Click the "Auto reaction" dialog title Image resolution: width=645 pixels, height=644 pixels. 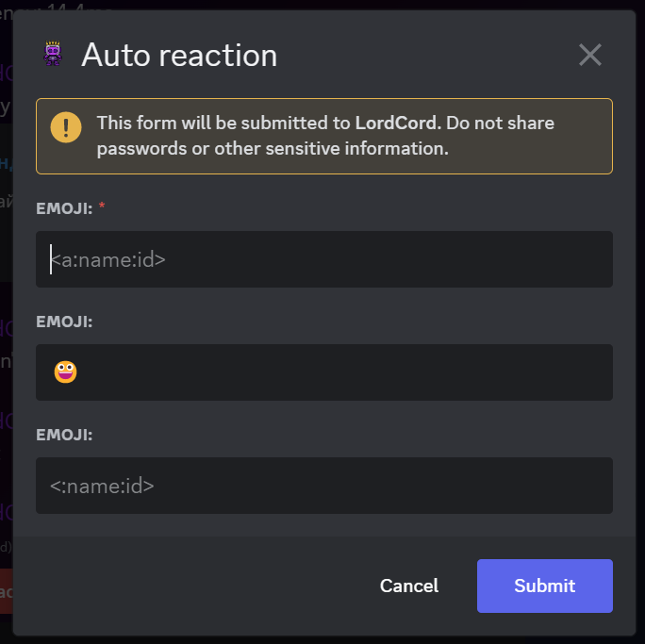tap(179, 55)
